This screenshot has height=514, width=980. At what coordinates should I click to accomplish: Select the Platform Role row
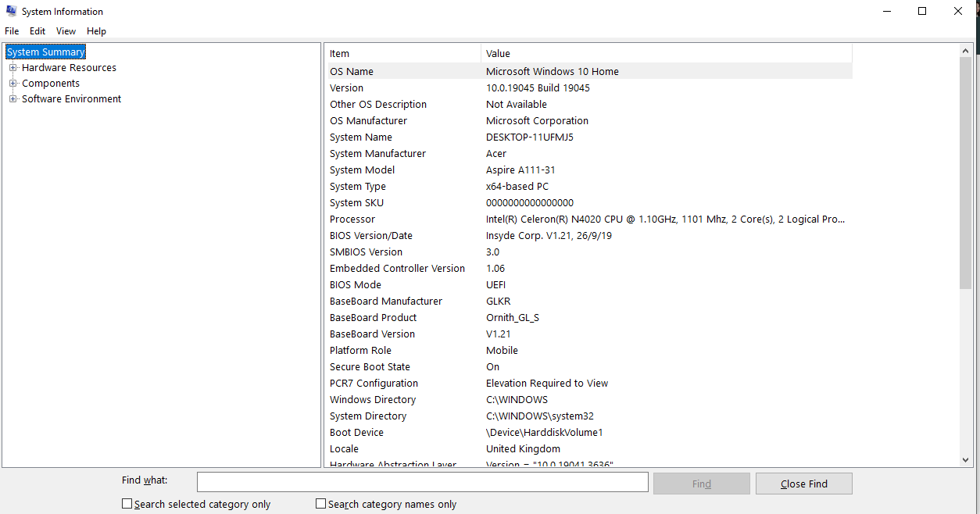pyautogui.click(x=588, y=350)
